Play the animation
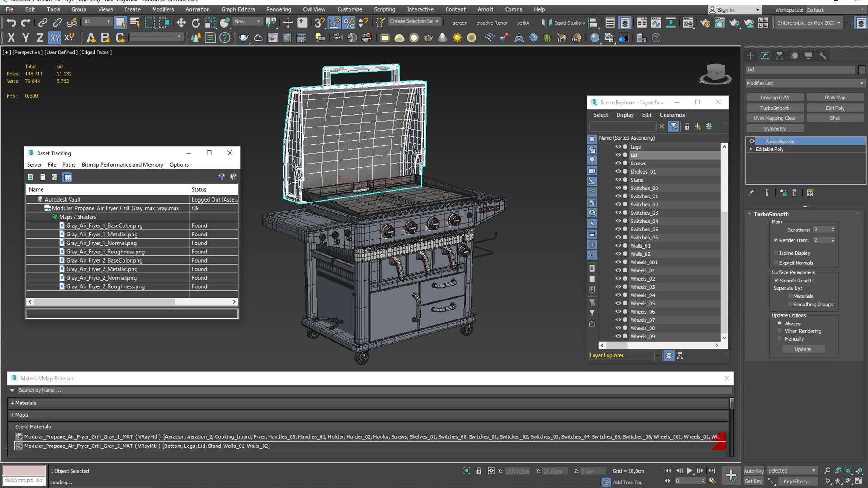Screen dimensions: 868x488 (x=689, y=471)
